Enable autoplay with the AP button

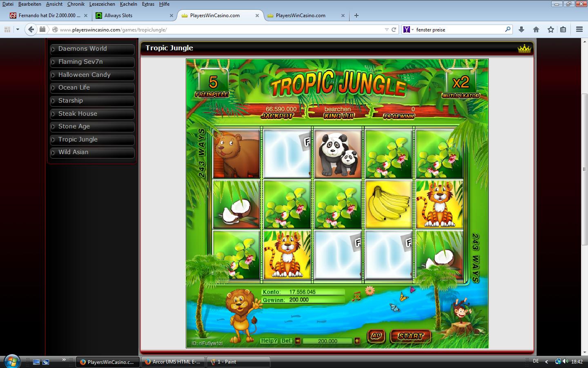[x=376, y=336]
